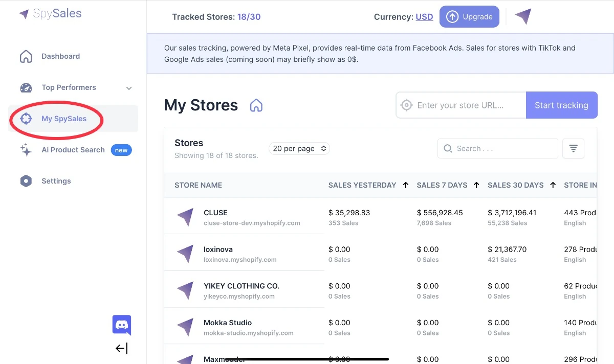Open the Discord chat icon
Viewport: 614px width, 364px height.
point(122,325)
